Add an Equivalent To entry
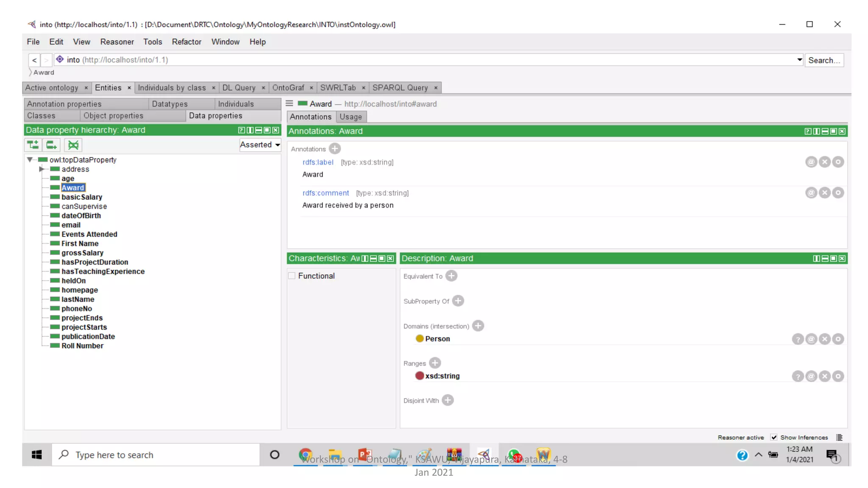 (x=451, y=276)
